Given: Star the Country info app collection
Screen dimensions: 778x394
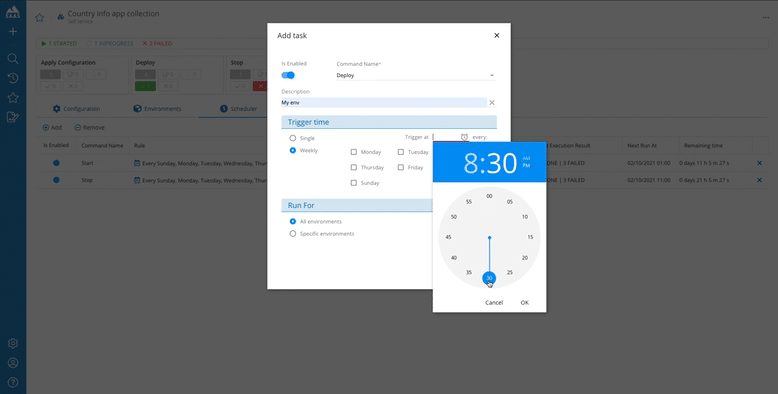Looking at the screenshot, I should pos(40,17).
